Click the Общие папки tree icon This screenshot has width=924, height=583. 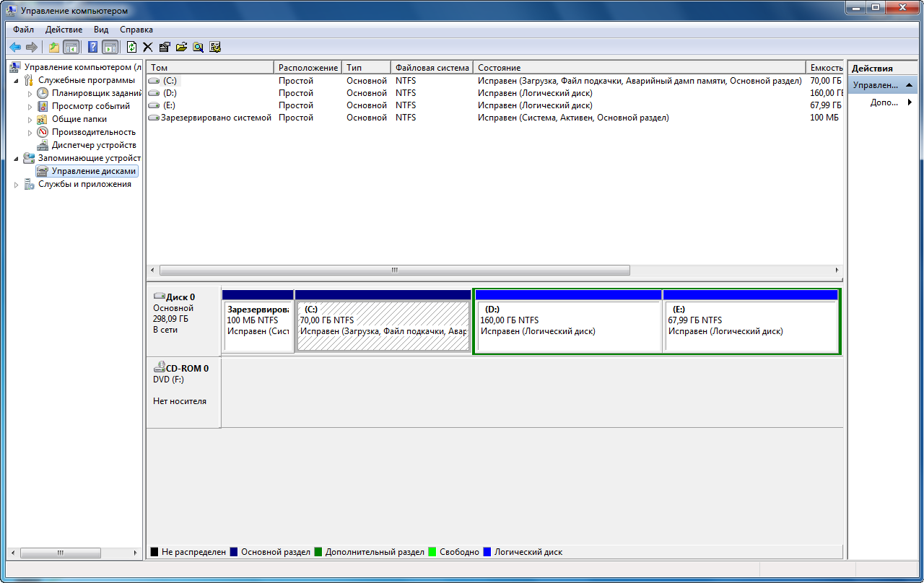pyautogui.click(x=43, y=119)
